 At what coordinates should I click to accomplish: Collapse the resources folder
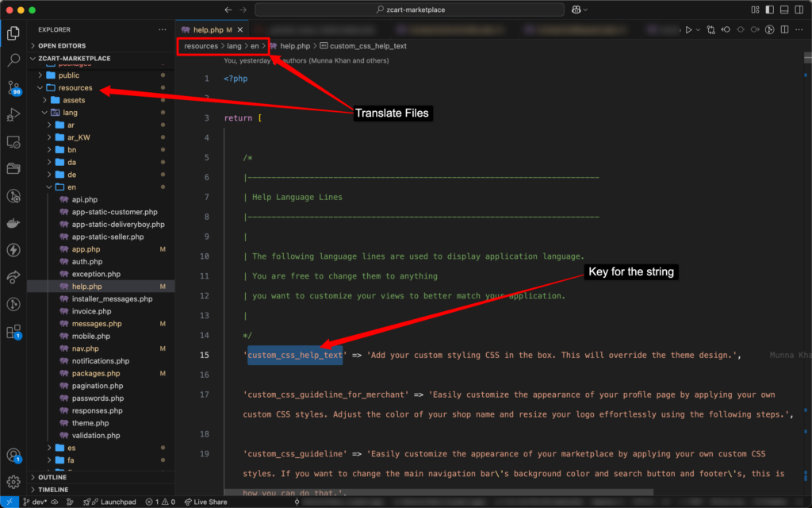[75, 87]
